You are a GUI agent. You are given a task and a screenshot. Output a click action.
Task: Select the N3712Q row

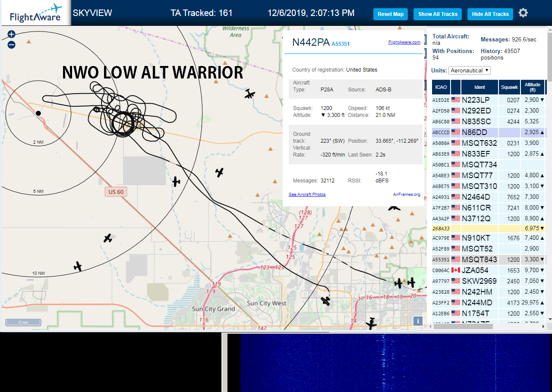pos(489,218)
